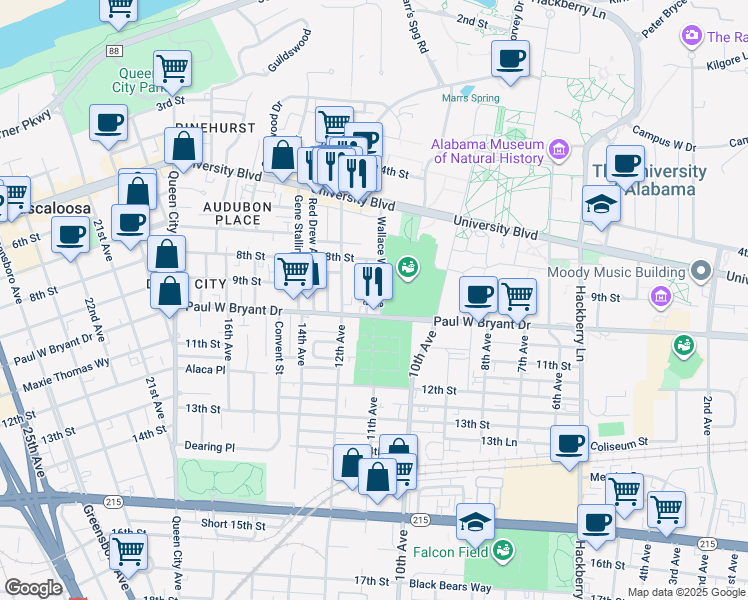Click the shopping bag marker left of Audubon Place
Screen dimensions: 748x600
pos(138,193)
